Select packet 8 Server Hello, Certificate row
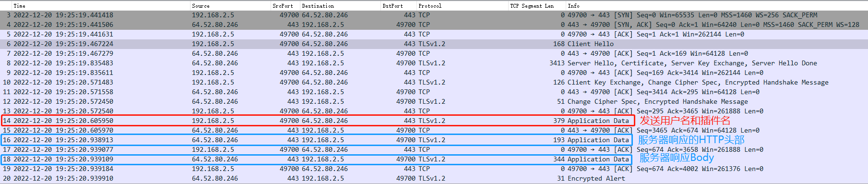Viewport: 868px width, 184px height. coord(434,63)
